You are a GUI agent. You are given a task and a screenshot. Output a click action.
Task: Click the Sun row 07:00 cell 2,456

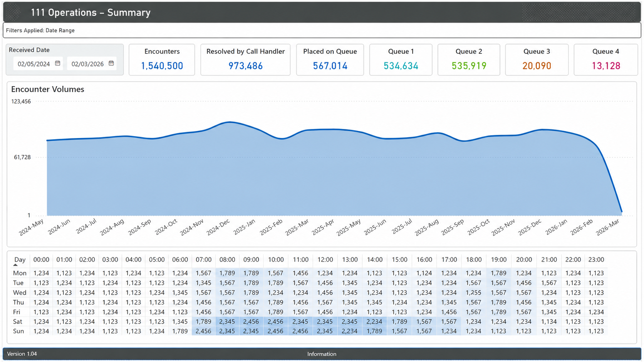pos(203,331)
